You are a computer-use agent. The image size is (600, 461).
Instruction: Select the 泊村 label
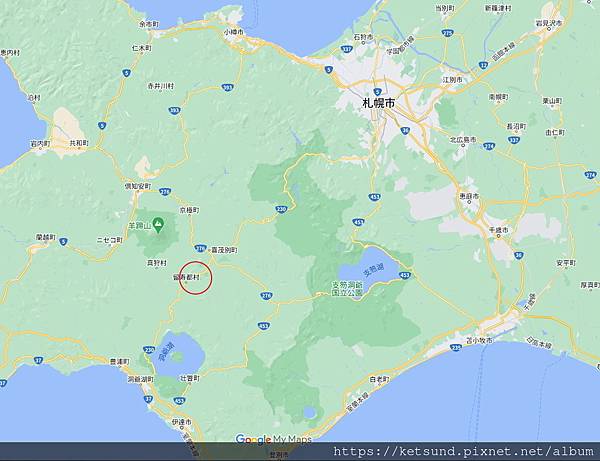tap(34, 98)
